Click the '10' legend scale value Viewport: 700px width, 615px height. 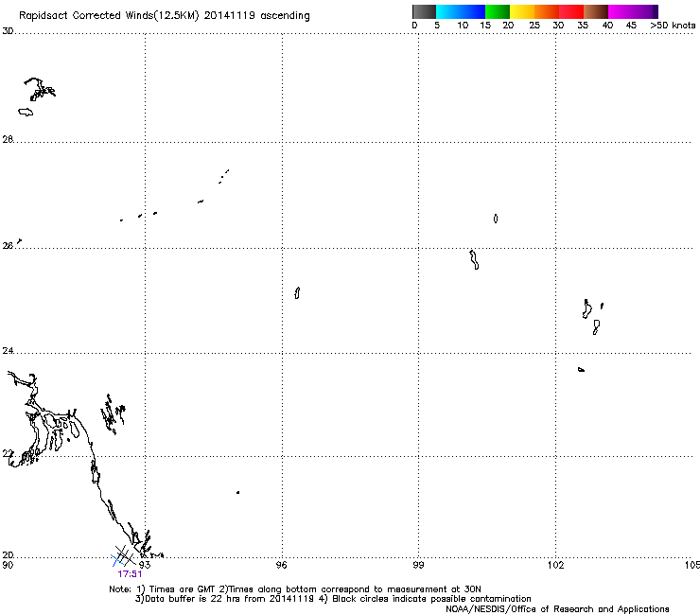pyautogui.click(x=463, y=26)
